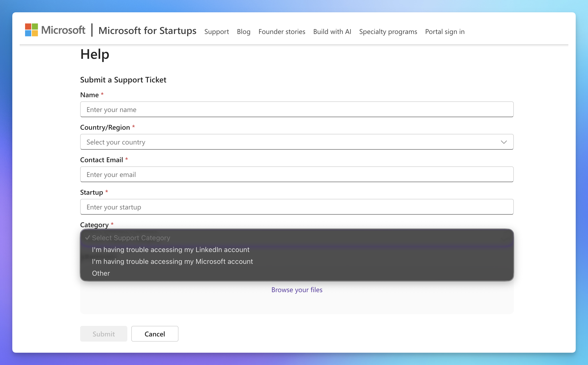Focus the Startup input field
The width and height of the screenshot is (588, 365).
point(297,207)
